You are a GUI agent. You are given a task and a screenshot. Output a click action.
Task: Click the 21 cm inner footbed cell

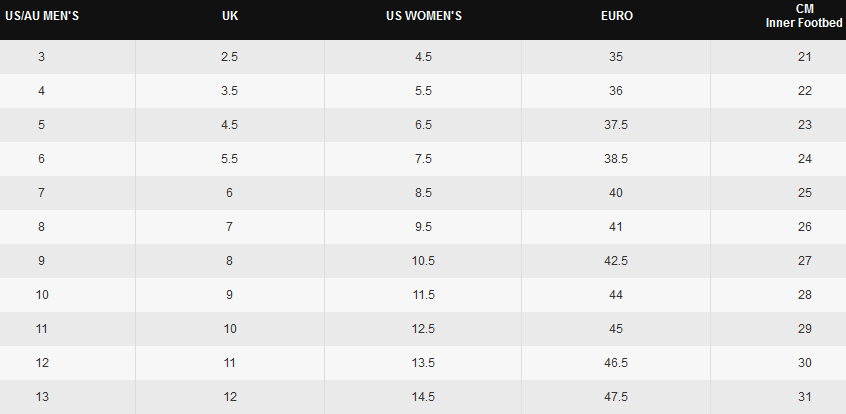click(x=803, y=57)
